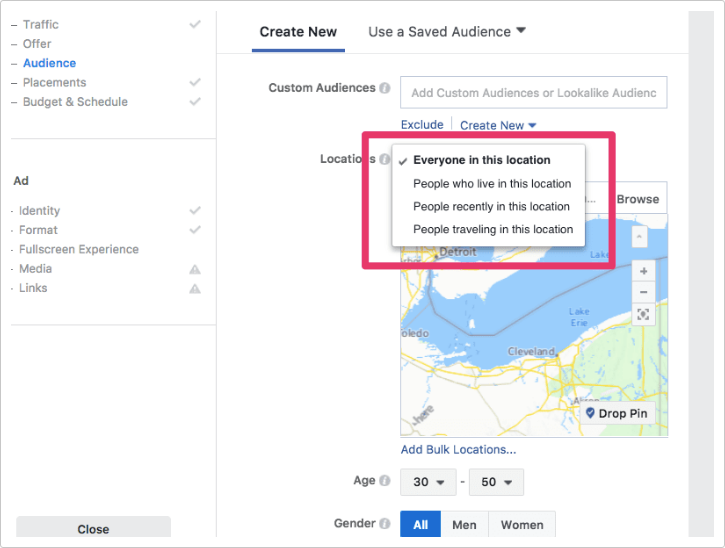This screenshot has height=548, width=725.
Task: Click the Custom Audiences input field
Action: tap(533, 93)
